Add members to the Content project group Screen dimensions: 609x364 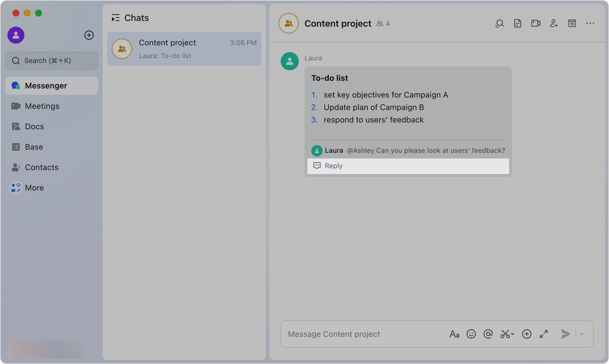[x=554, y=23]
